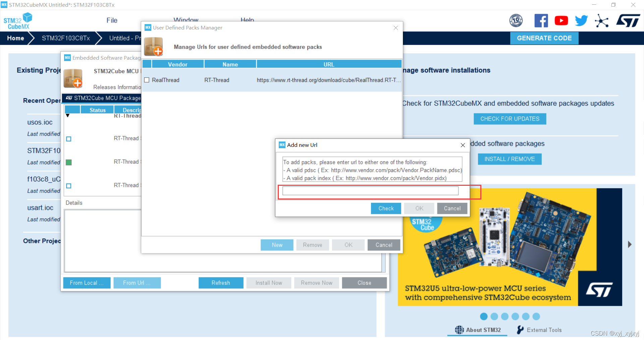
Task: Click the External Tools wrench icon
Action: [x=520, y=330]
